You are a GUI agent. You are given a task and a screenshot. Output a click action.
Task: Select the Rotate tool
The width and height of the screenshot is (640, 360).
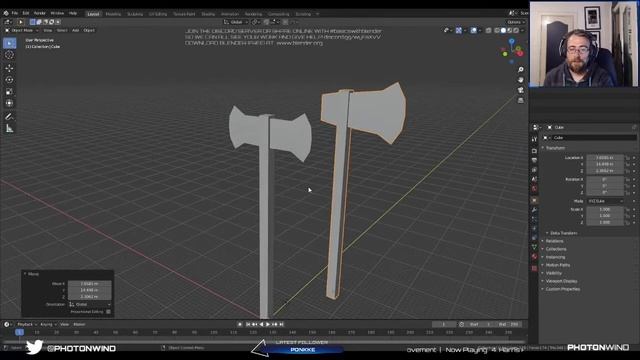[9, 80]
